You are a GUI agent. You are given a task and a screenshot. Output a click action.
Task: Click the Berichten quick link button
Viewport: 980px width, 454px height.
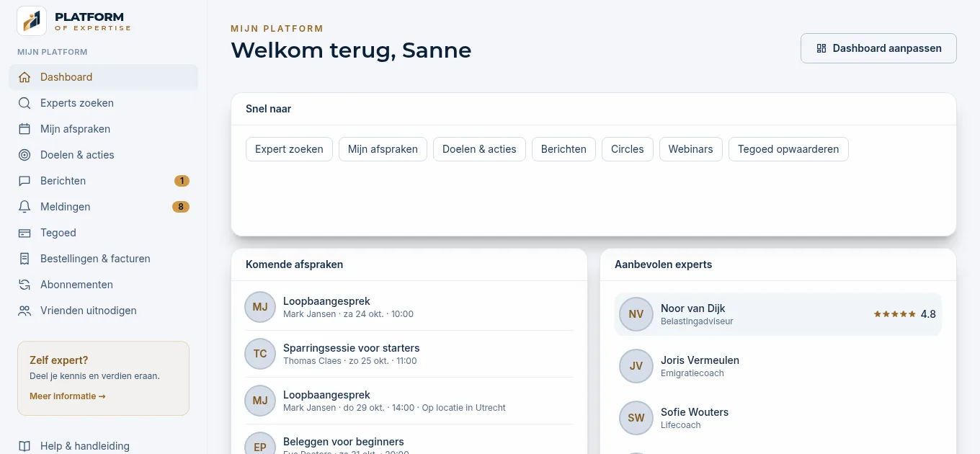click(x=563, y=149)
